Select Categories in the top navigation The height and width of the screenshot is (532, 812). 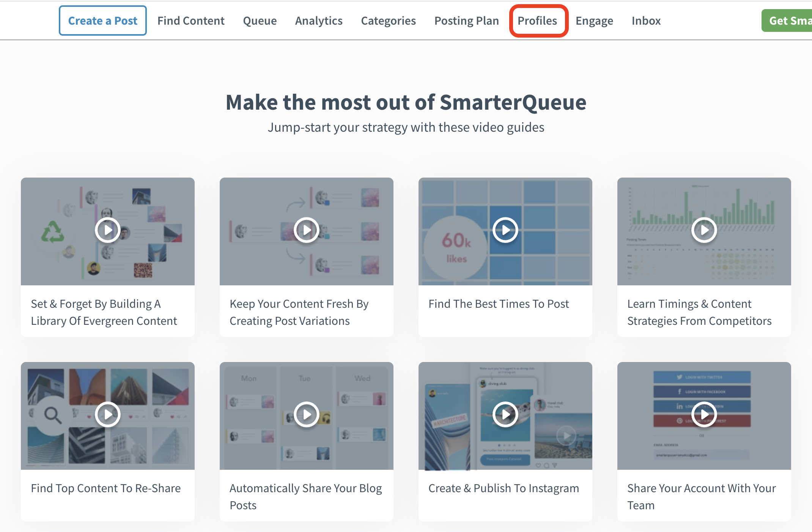click(389, 20)
